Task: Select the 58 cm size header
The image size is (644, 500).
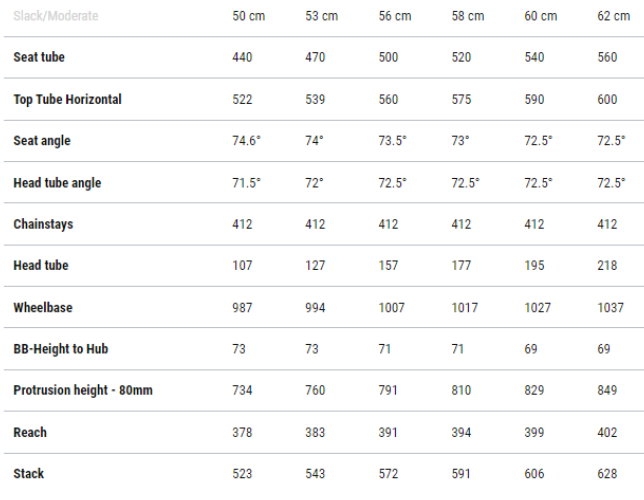Action: click(467, 16)
